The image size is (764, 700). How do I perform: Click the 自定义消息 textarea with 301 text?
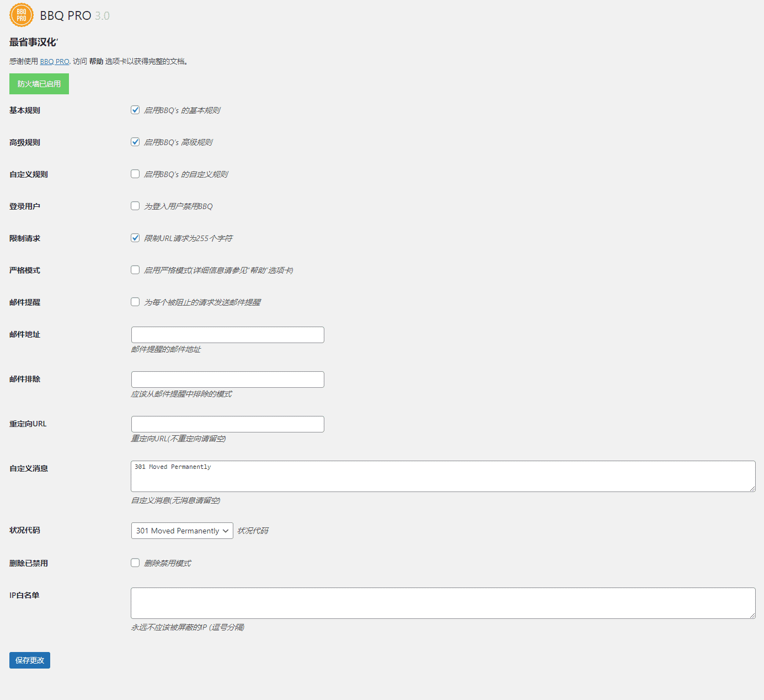pos(443,476)
